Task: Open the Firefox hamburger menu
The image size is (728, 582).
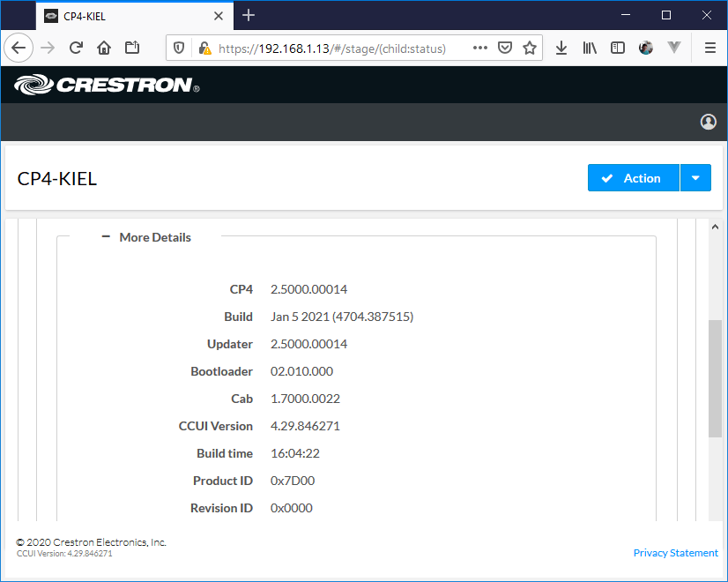Action: [709, 48]
